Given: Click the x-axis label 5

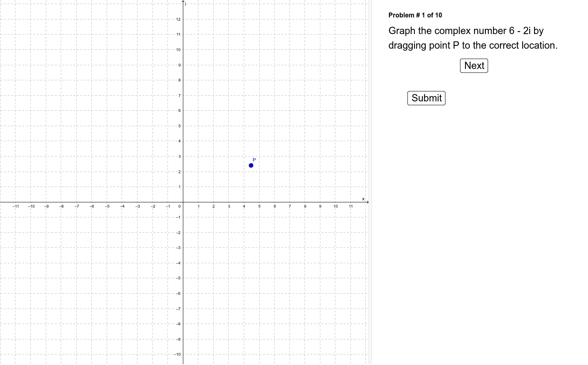Looking at the screenshot, I should coord(260,206).
